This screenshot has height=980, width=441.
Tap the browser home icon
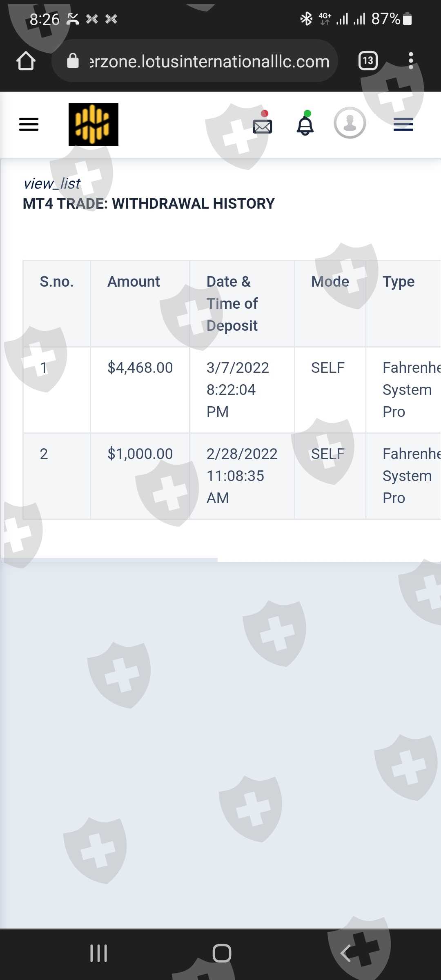[26, 61]
